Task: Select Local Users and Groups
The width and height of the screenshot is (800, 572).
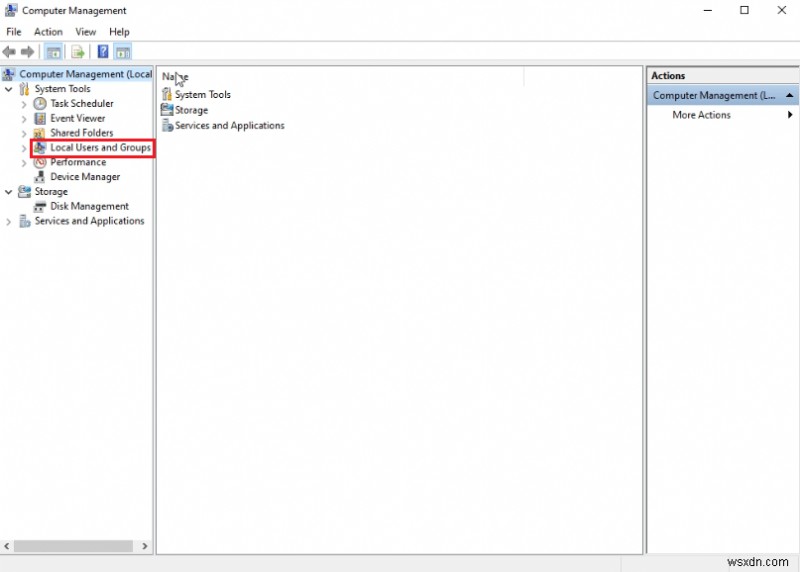Action: coord(101,147)
